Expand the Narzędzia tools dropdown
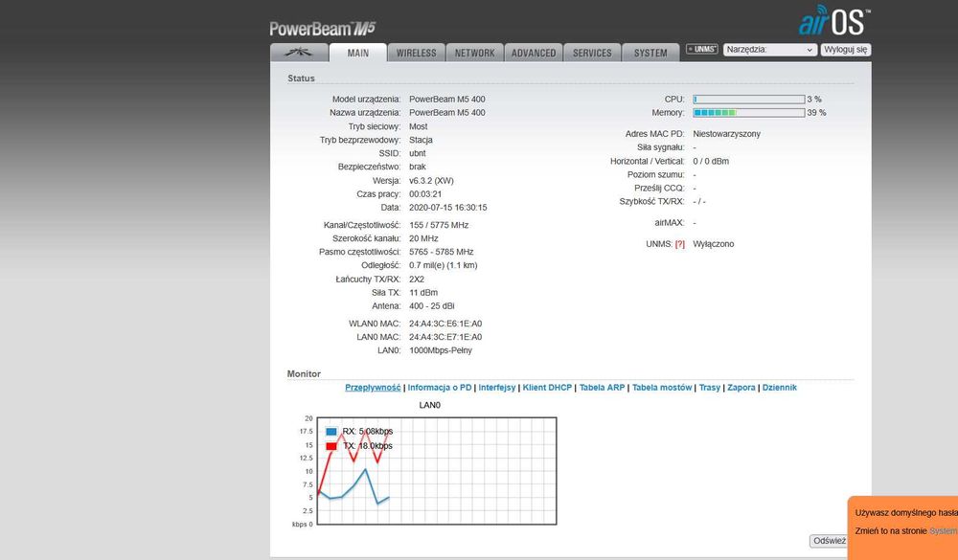The image size is (958, 560). (770, 50)
